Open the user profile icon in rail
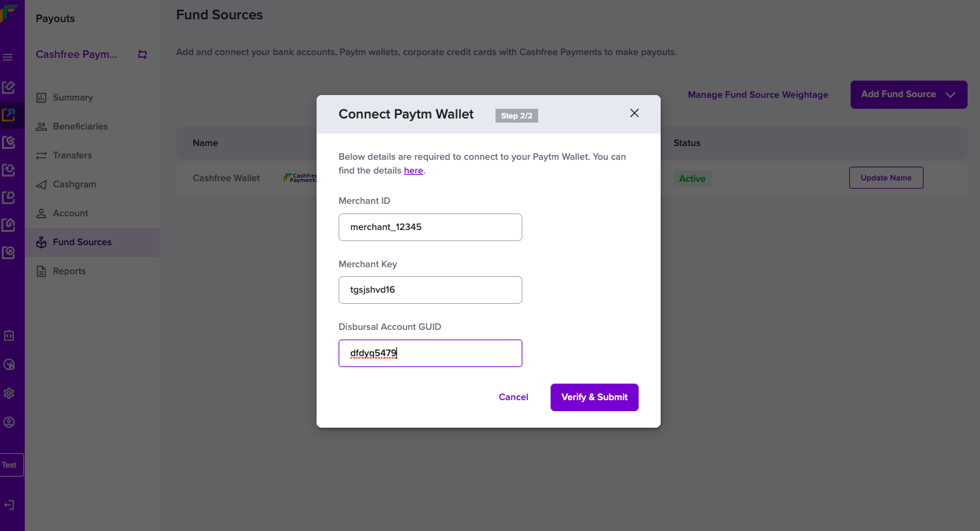Screen dimensions: 980x531 [9, 422]
